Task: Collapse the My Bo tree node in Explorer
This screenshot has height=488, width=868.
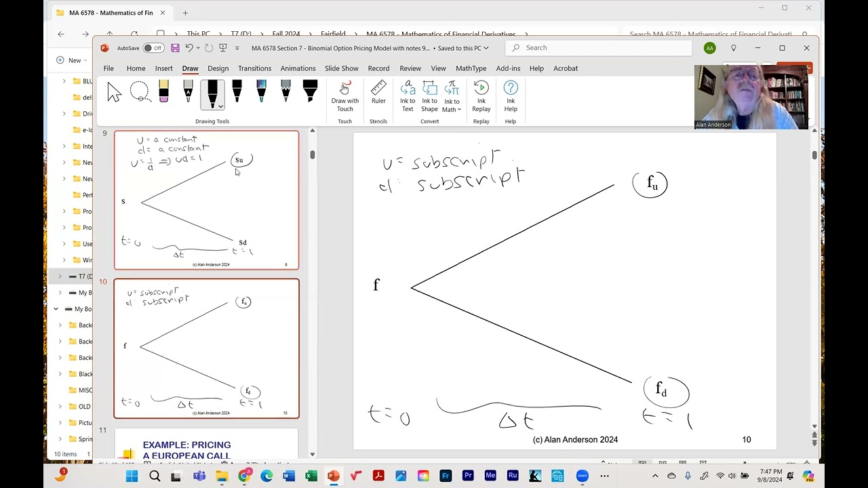Action: (x=56, y=309)
